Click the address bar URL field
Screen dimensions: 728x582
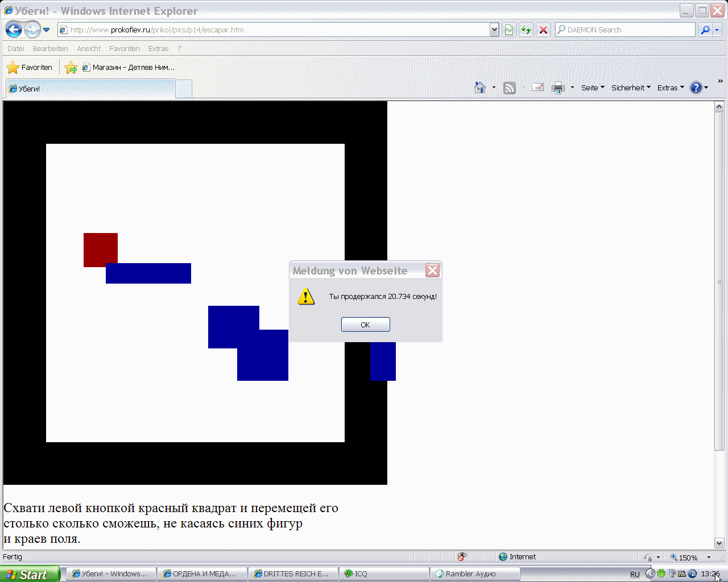point(274,30)
